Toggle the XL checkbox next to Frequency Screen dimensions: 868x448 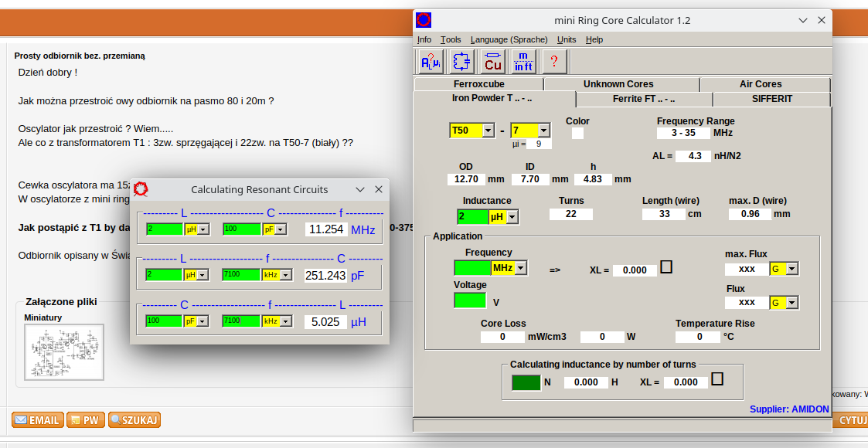point(666,267)
